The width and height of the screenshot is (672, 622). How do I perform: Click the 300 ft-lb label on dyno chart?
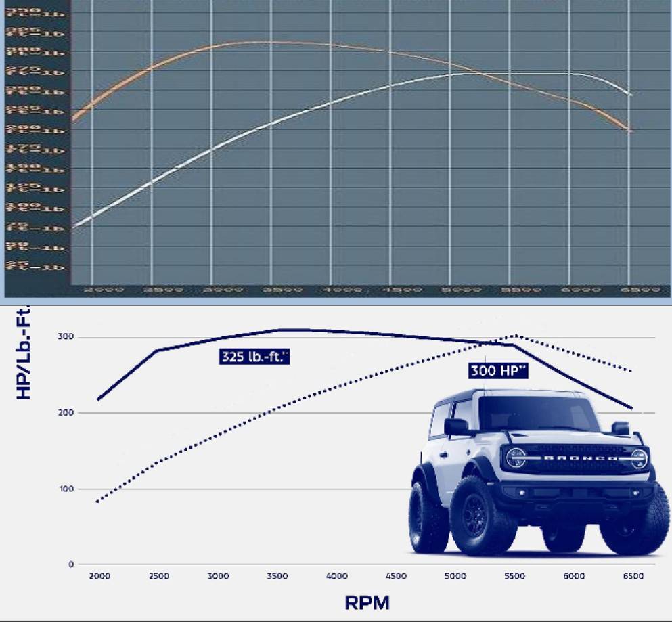[35, 51]
